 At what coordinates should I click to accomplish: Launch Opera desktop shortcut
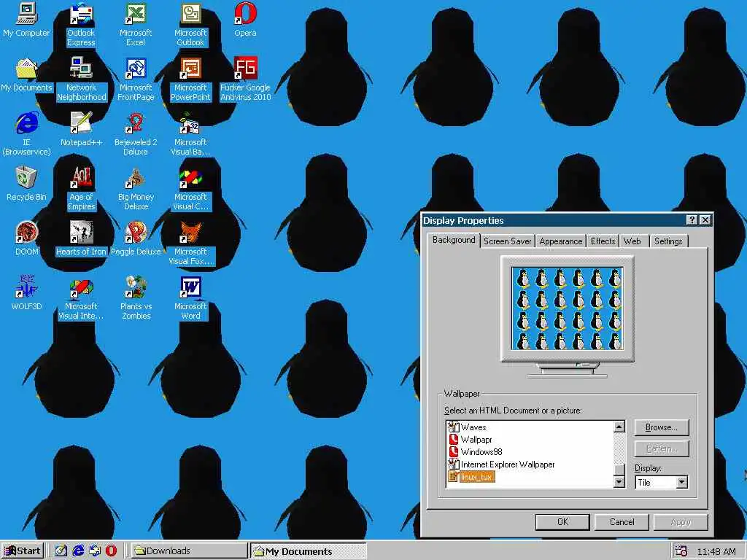245,20
